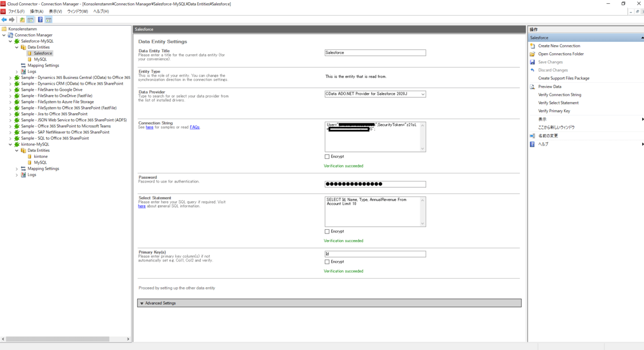Click Verify Primary Key action

tap(554, 111)
